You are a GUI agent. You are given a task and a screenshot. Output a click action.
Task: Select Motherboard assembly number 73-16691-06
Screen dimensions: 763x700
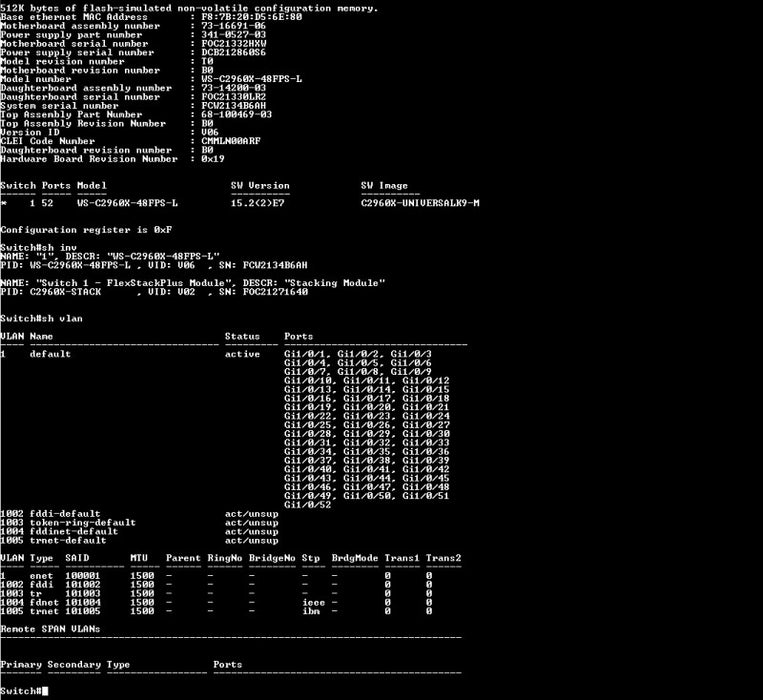click(x=234, y=26)
